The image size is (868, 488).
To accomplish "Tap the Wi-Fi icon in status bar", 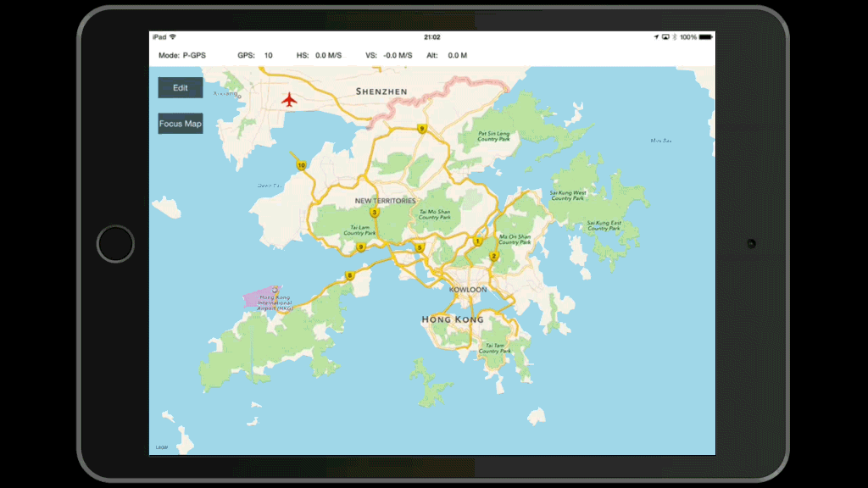I will tap(173, 37).
